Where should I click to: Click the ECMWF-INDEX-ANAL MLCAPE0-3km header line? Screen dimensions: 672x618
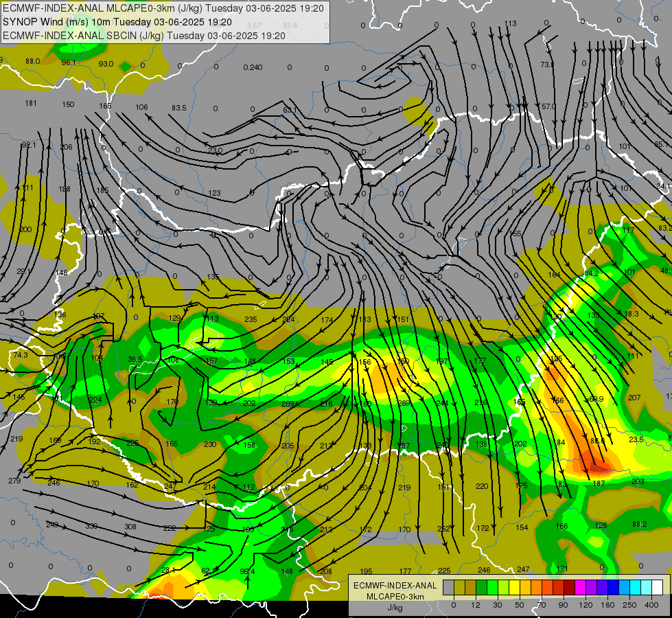(163, 8)
